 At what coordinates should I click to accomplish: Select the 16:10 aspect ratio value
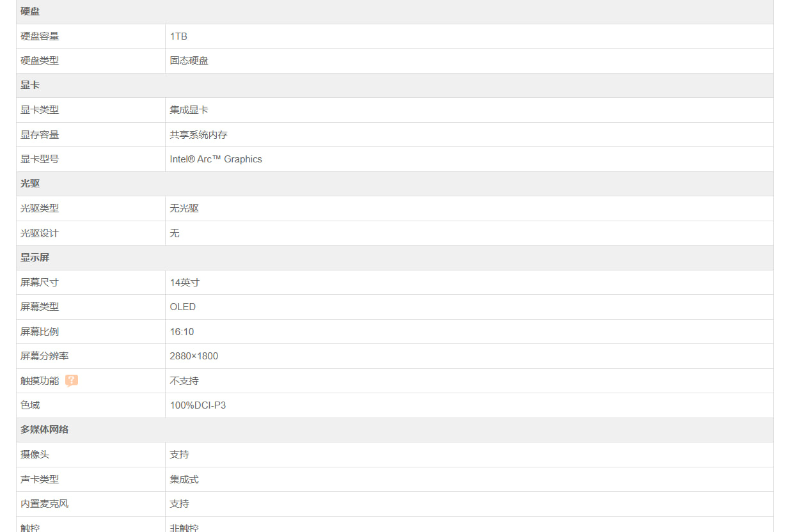point(182,332)
